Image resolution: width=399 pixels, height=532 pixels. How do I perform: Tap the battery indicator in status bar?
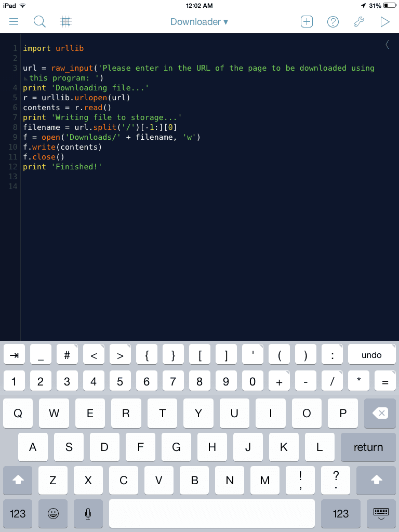[390, 5]
